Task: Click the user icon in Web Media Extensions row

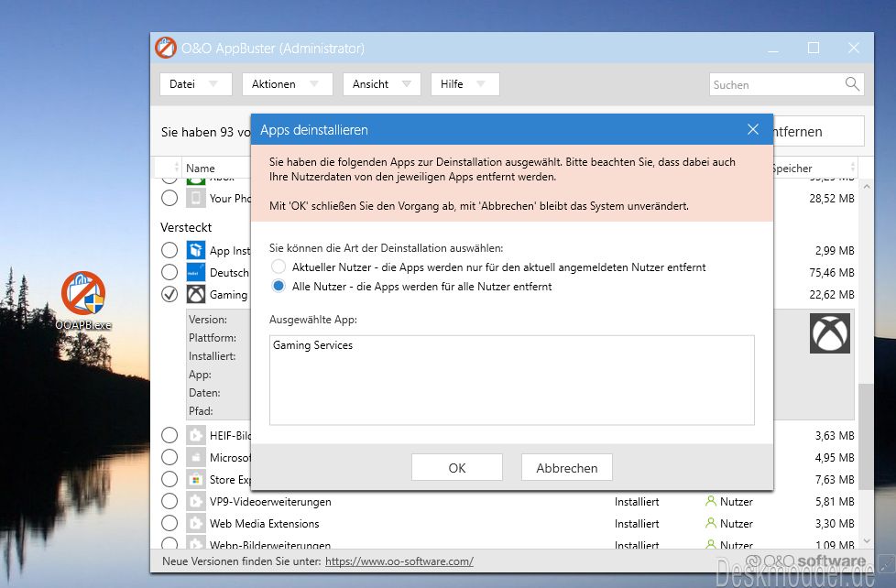Action: tap(711, 523)
